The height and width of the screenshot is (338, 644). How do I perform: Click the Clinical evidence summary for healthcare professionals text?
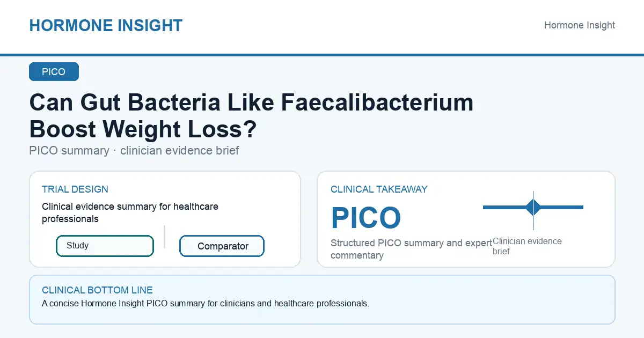click(130, 212)
